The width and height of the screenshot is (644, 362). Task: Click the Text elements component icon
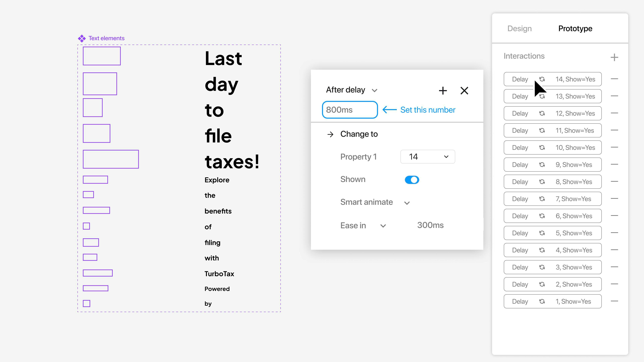pyautogui.click(x=82, y=39)
